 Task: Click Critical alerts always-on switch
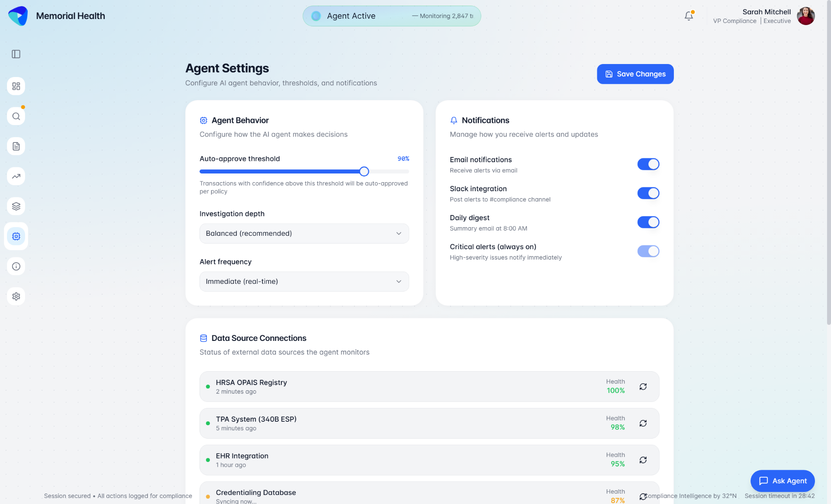[x=648, y=251]
